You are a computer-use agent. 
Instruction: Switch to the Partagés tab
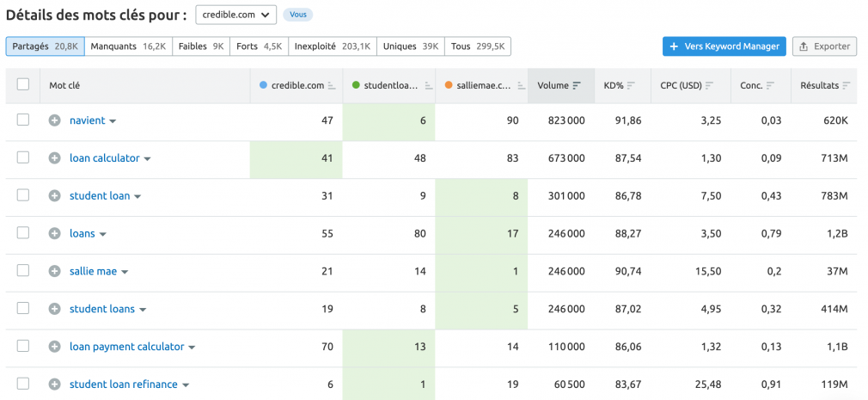point(46,46)
